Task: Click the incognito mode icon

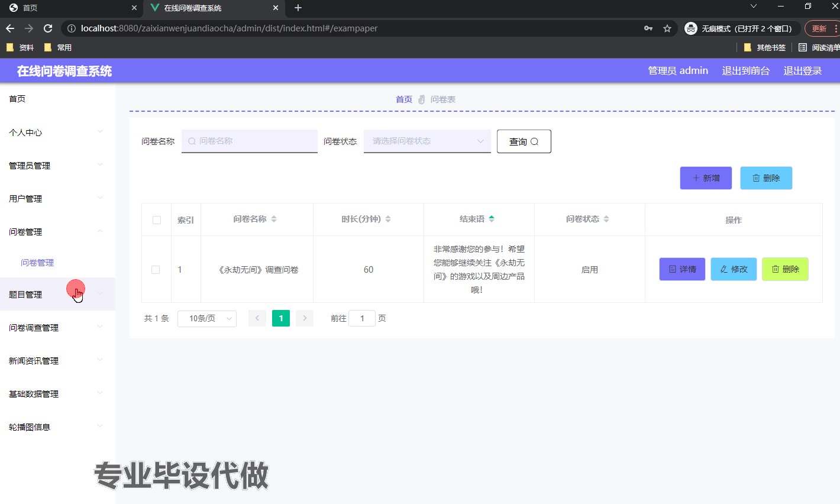Action: pos(691,28)
